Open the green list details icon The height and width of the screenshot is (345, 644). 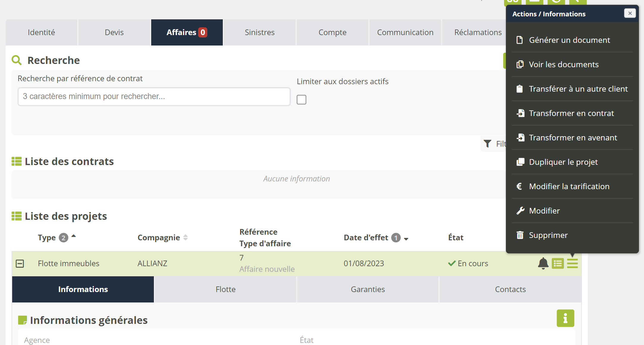(558, 263)
